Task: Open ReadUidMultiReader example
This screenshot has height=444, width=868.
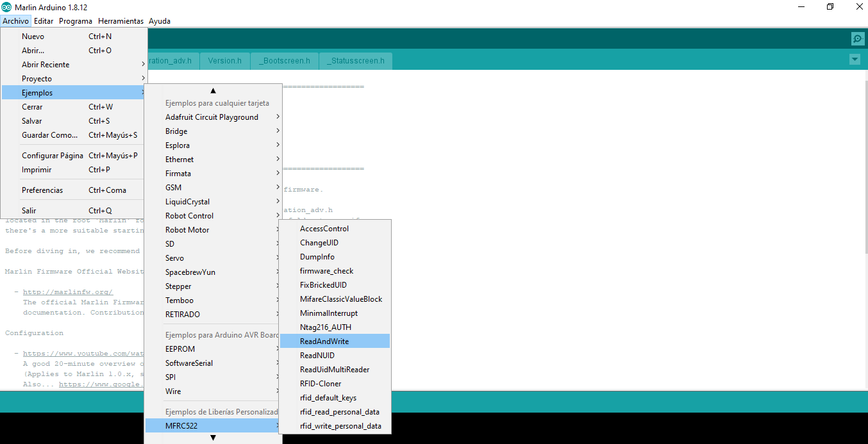Action: point(335,370)
